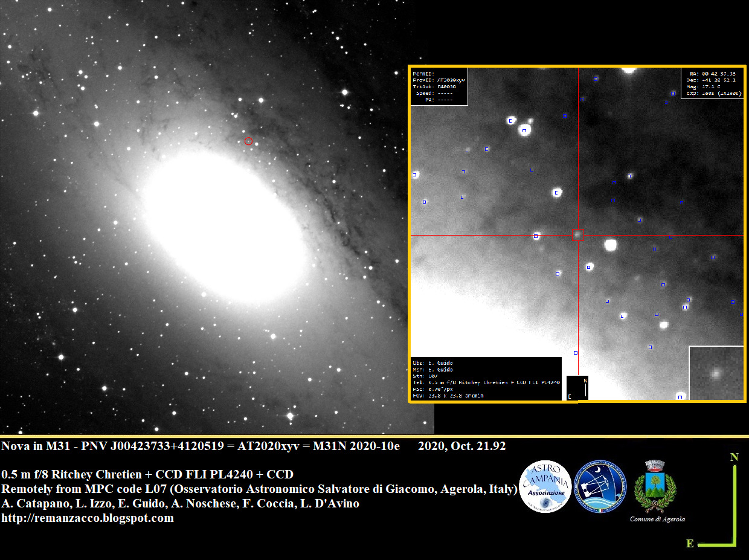The image size is (749, 560).
Task: Click the small N/E compass box in inset
Action: 577,388
